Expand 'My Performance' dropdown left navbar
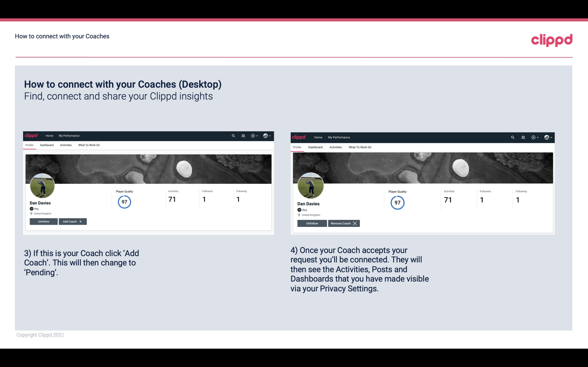 pos(68,136)
